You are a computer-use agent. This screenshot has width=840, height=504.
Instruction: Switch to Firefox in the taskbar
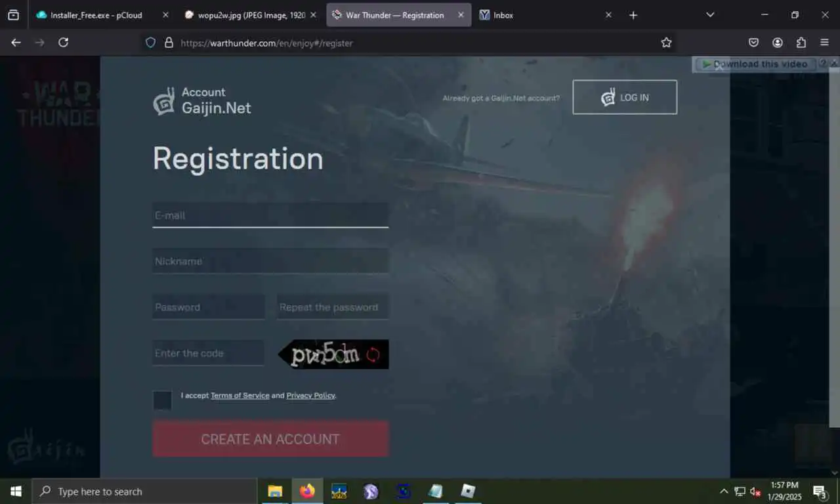click(307, 491)
